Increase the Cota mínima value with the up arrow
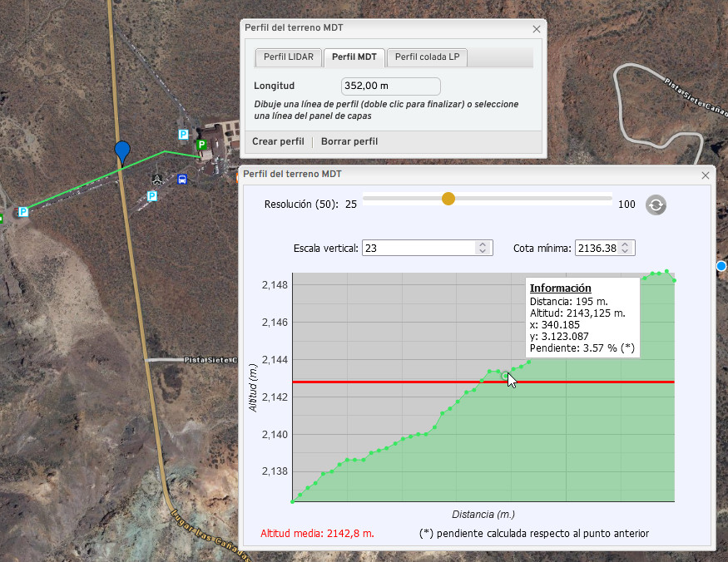 tap(626, 244)
